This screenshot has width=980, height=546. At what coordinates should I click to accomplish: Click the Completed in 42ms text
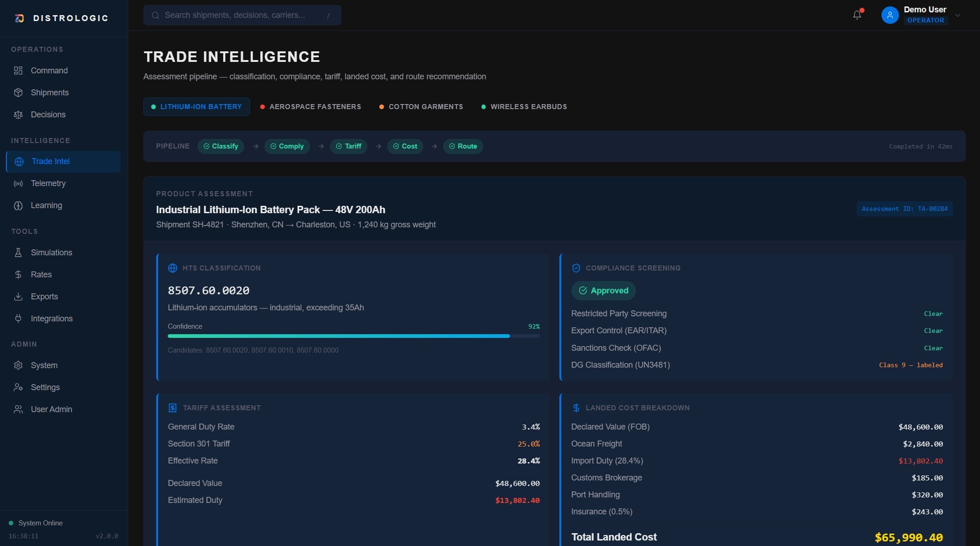coord(920,146)
